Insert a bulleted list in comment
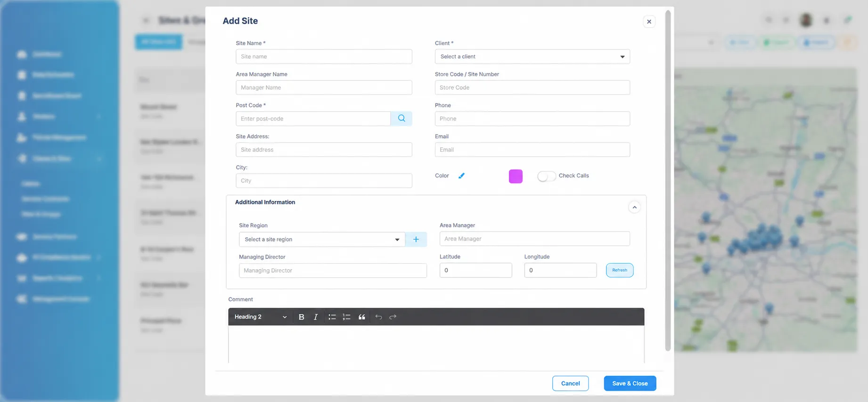The image size is (868, 402). (x=332, y=317)
